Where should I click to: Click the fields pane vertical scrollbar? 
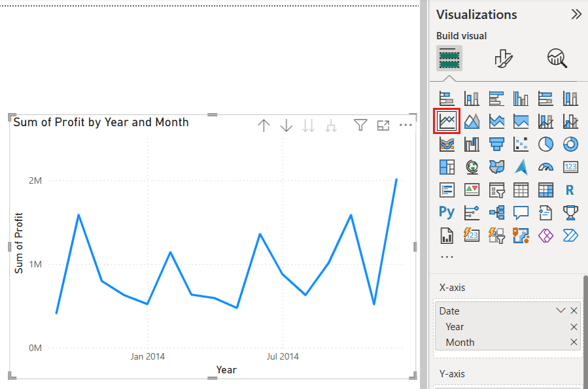click(x=585, y=331)
